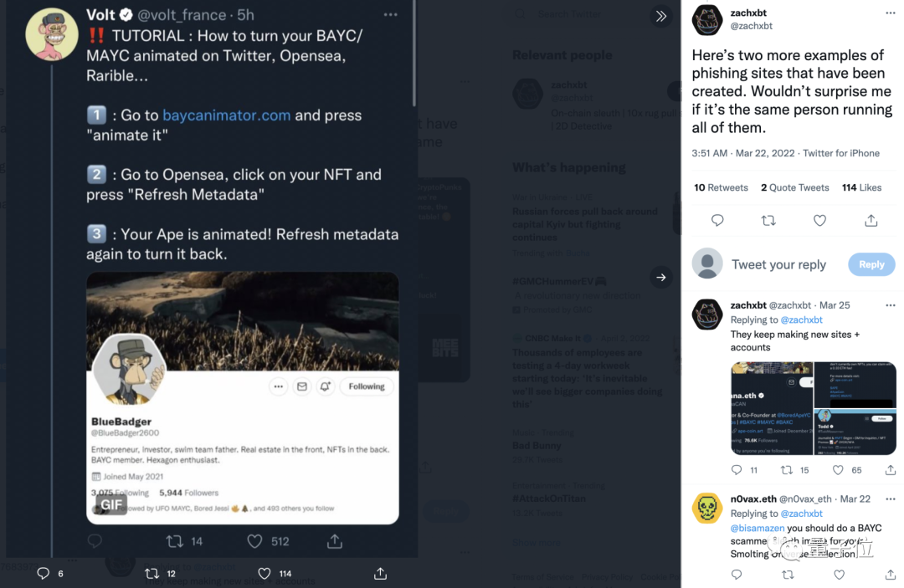Click share icon in bottom lightbox bar
Viewport: 904px width, 588px height.
coord(380,573)
